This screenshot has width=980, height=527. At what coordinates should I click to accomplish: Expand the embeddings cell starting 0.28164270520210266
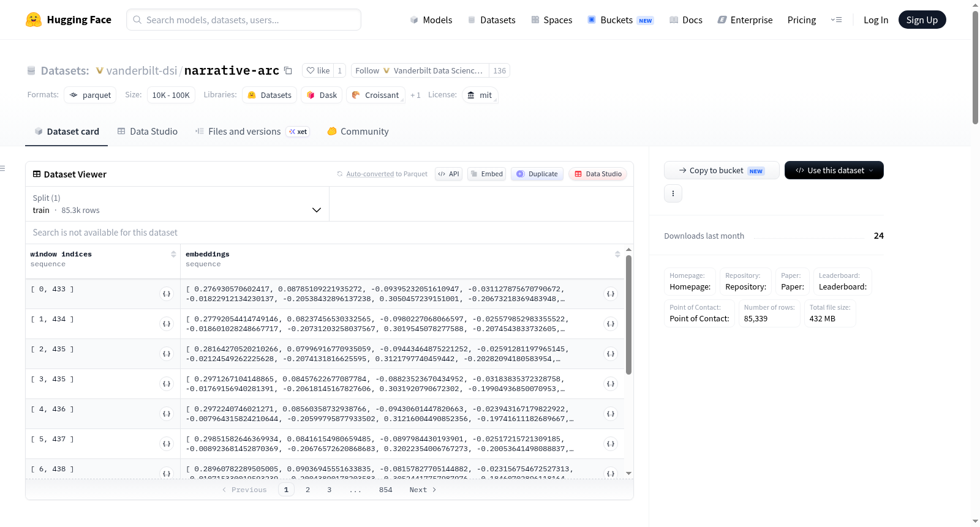(611, 354)
